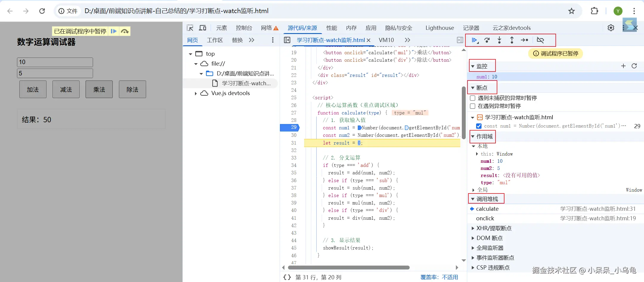Select the calculate call stack frame
This screenshot has width=644, height=282.
[555, 209]
